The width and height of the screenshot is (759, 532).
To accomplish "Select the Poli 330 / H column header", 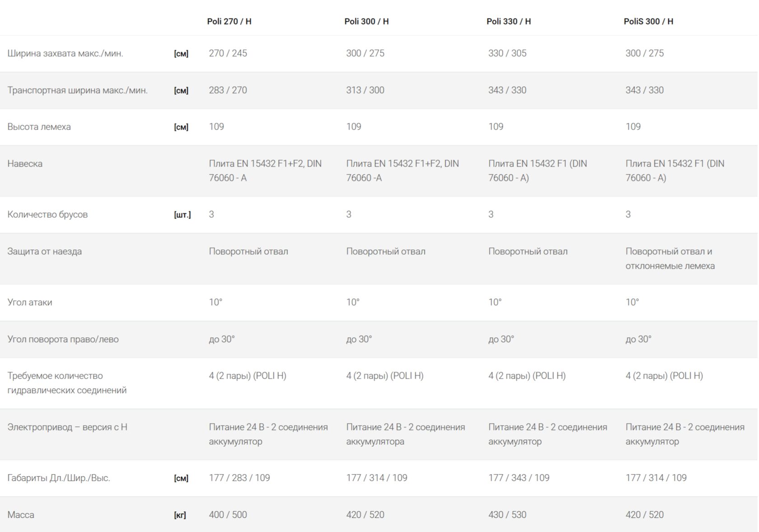I will pos(509,21).
